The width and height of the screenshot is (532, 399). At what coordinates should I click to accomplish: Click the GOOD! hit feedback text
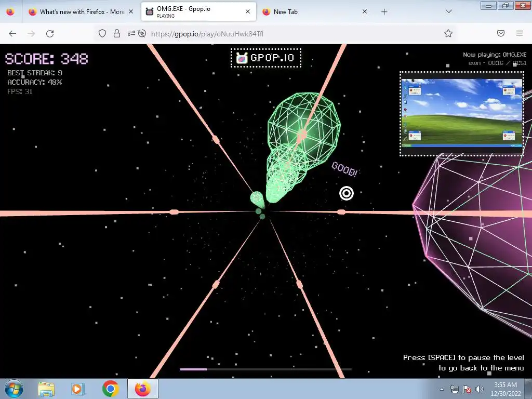[344, 169]
